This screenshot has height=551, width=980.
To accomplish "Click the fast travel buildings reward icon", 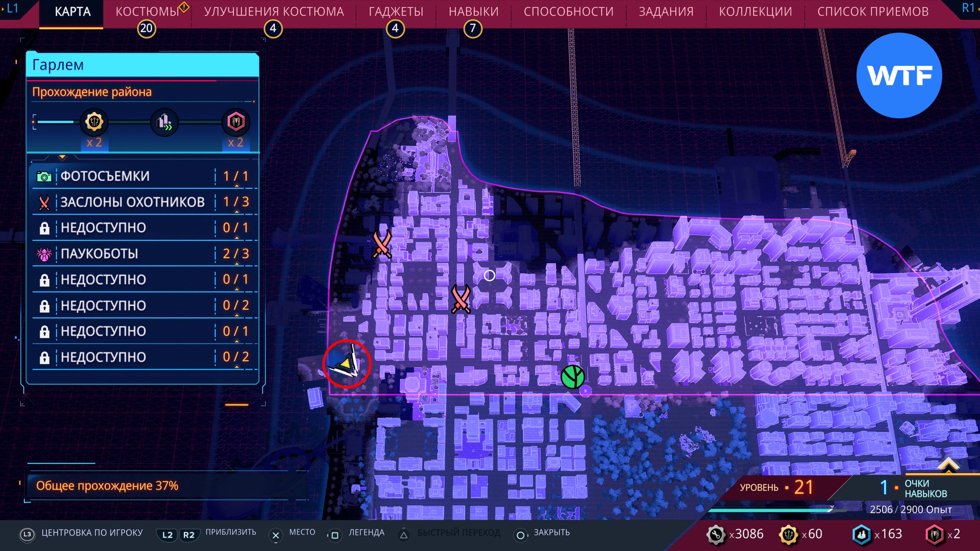I will point(164,122).
